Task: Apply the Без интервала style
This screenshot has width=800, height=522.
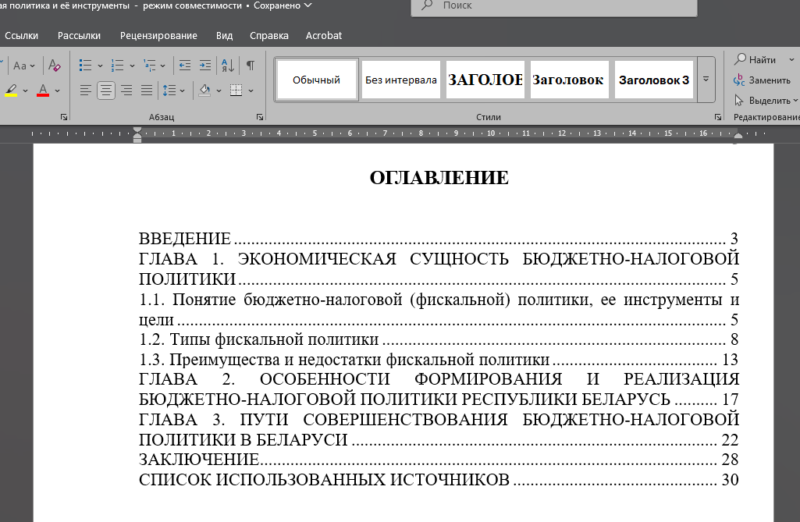Action: 401,80
